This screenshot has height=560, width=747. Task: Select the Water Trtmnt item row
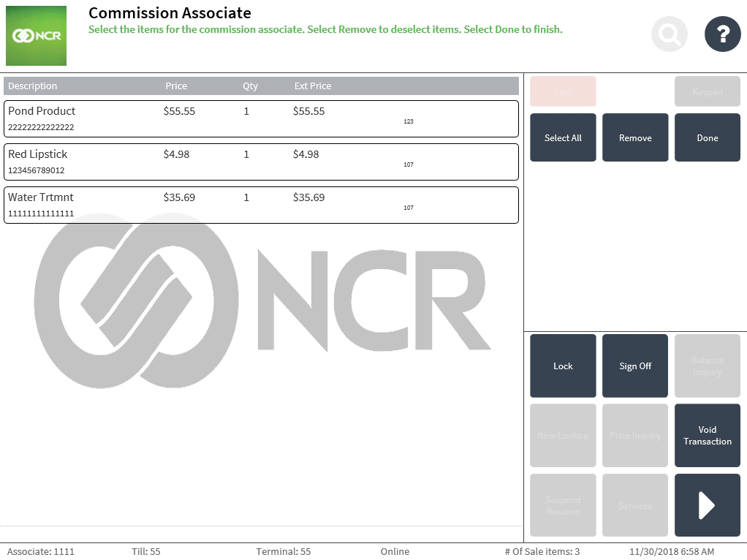[261, 205]
